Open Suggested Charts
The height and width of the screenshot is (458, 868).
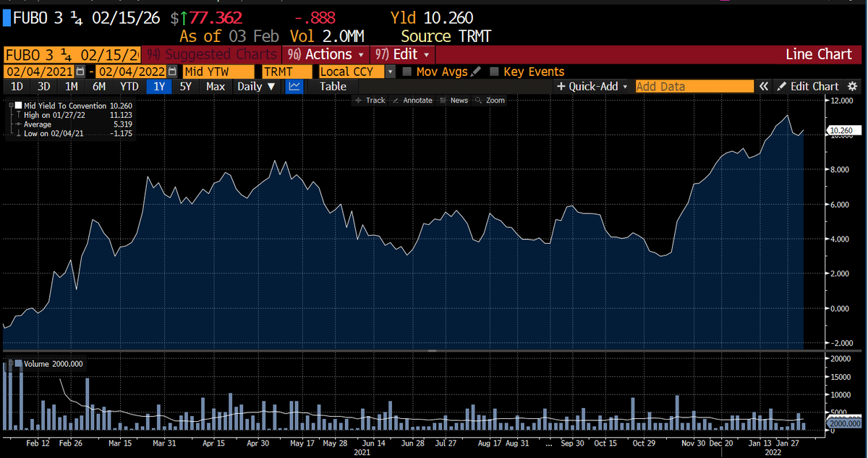click(x=212, y=54)
